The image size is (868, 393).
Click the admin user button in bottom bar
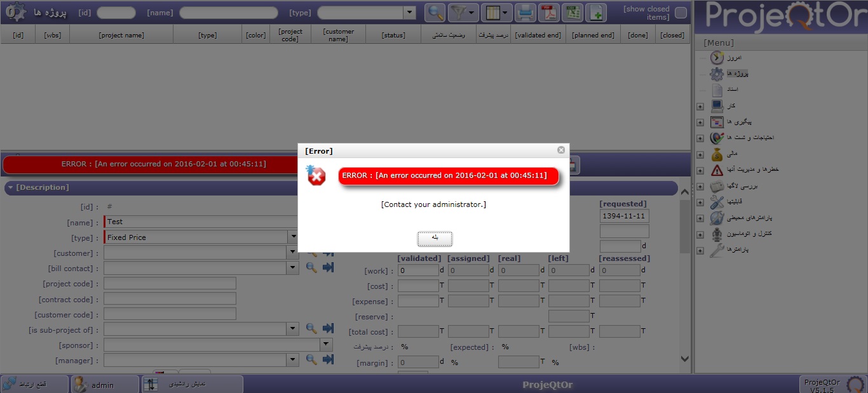[x=105, y=384]
